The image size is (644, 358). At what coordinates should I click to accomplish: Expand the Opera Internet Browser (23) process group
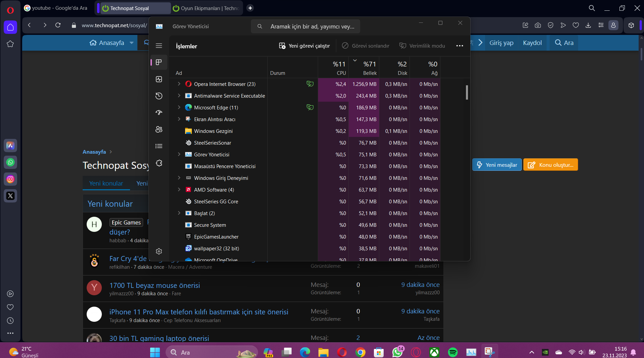(179, 84)
